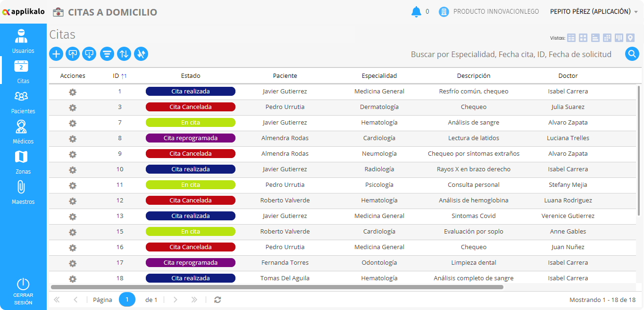Click patient 'Tomas Del Aguila'

coord(285,278)
